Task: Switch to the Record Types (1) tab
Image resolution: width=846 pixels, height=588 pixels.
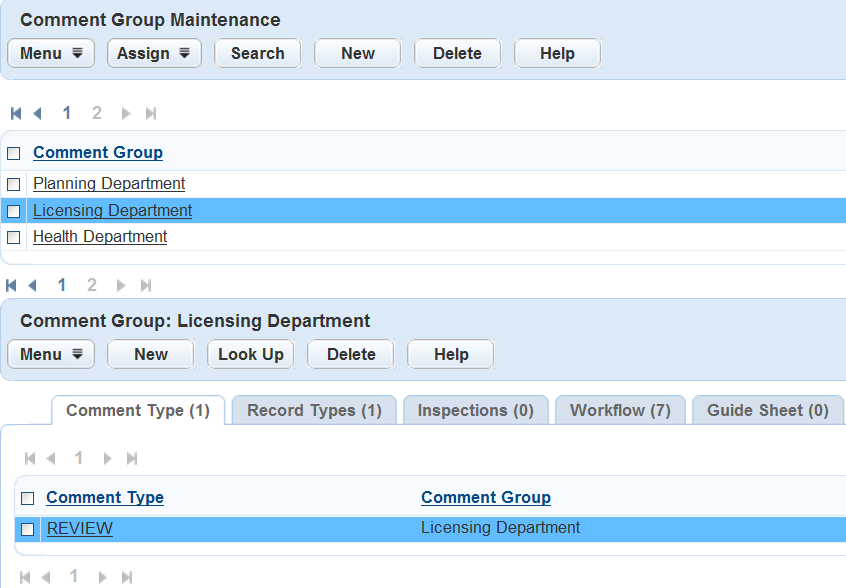Action: pos(314,410)
